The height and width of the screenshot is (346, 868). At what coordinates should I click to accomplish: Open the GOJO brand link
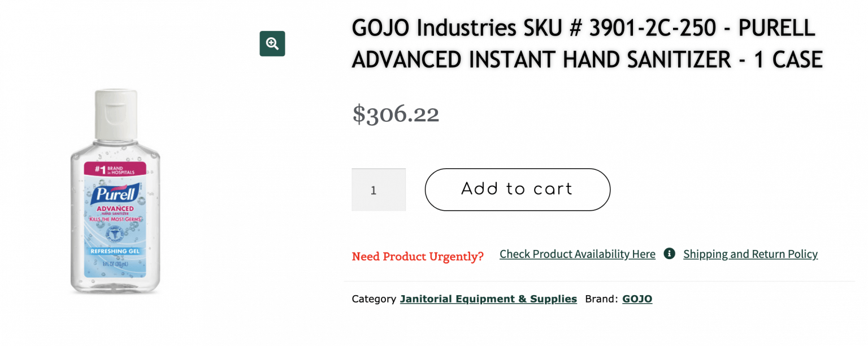click(x=637, y=299)
